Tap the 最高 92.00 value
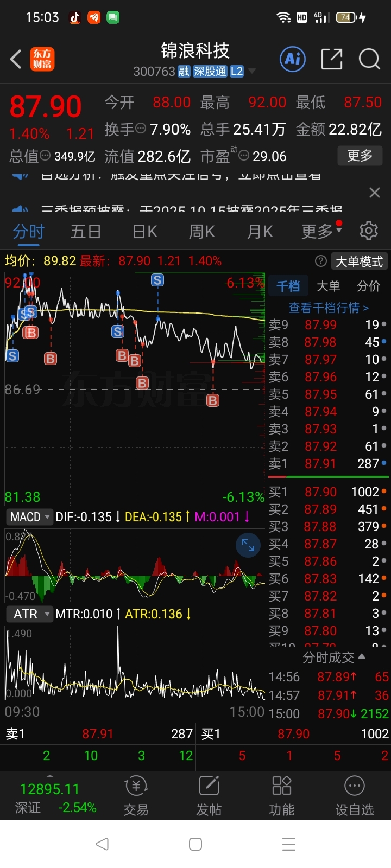Viewport: 391px width, 868px height. pos(267,102)
